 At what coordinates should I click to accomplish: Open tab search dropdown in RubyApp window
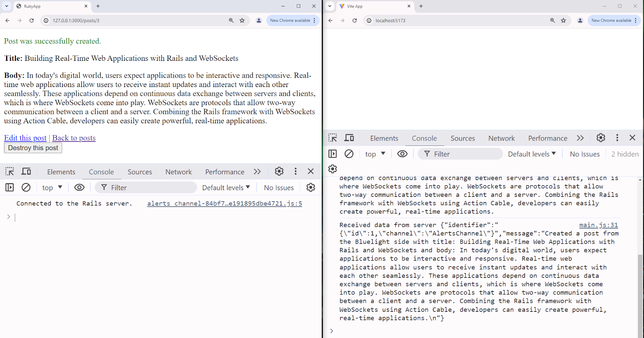click(x=7, y=6)
